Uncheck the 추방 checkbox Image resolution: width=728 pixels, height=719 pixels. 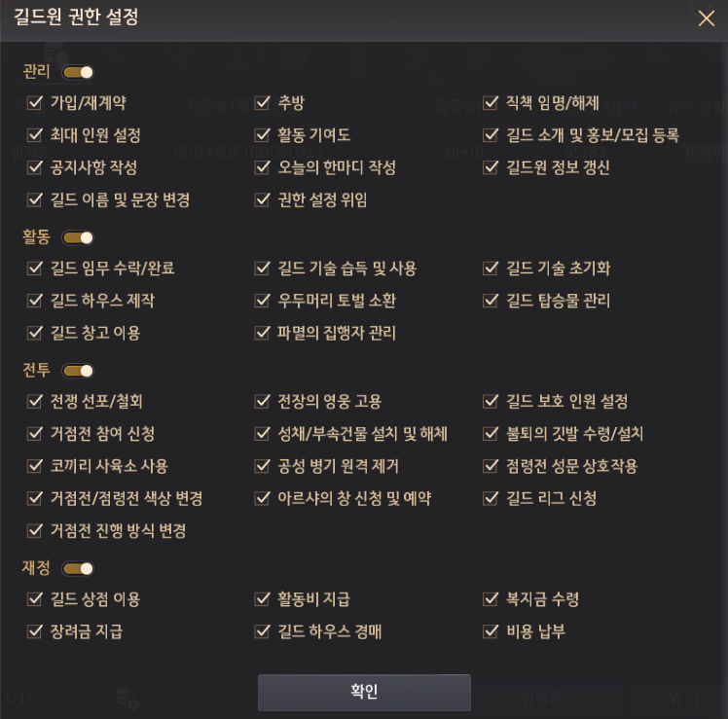tap(263, 102)
